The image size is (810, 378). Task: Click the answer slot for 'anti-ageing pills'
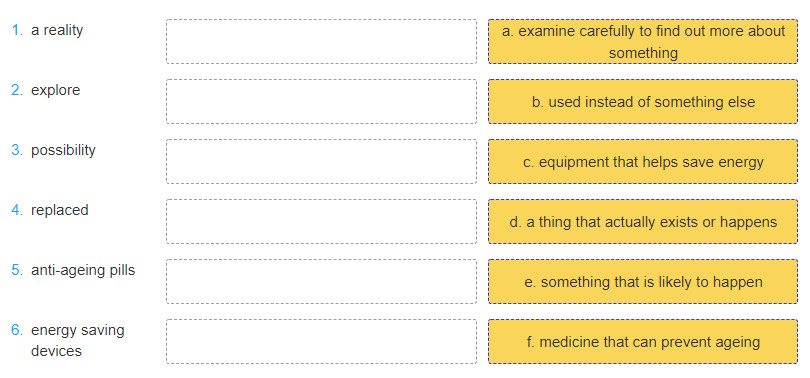(x=321, y=281)
